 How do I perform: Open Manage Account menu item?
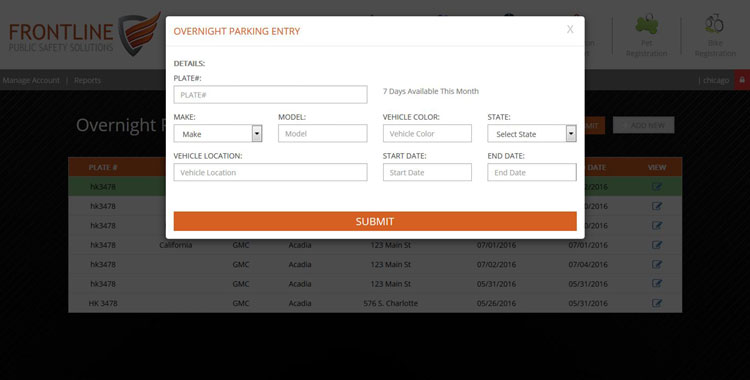coord(31,80)
